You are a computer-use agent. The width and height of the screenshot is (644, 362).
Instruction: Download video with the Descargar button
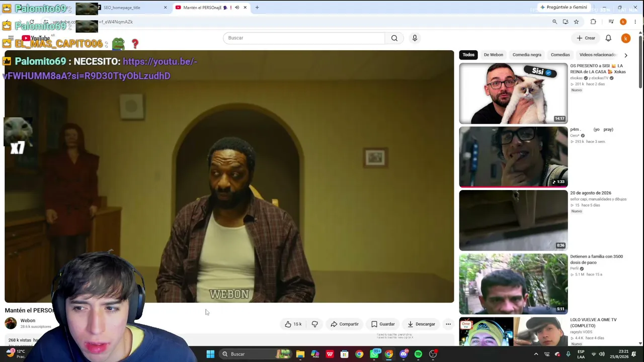tap(421, 324)
